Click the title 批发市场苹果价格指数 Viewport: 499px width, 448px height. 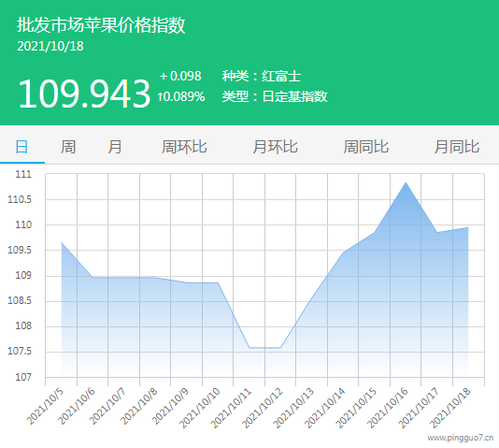coord(101,25)
